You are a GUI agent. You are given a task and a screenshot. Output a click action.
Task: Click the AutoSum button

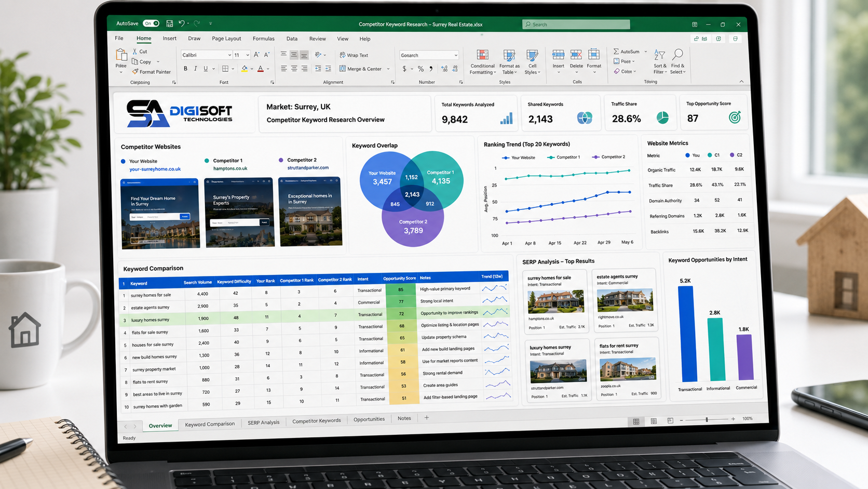(626, 51)
